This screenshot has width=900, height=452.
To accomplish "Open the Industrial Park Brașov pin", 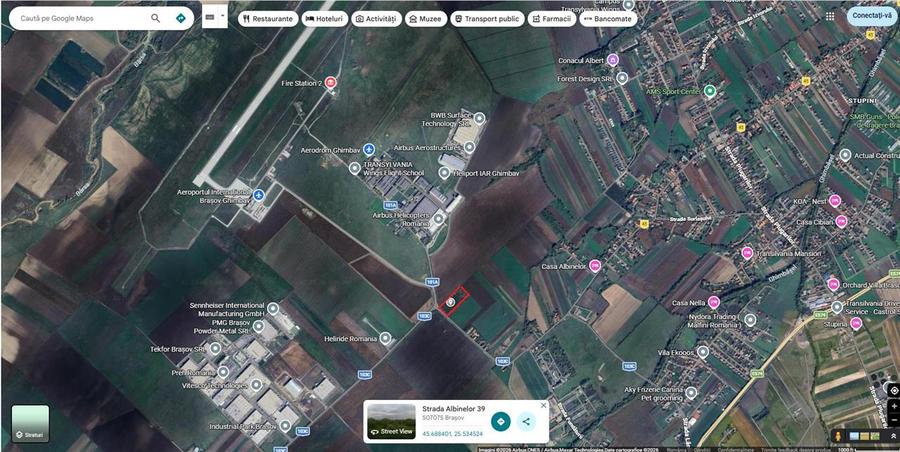I will pos(285,426).
